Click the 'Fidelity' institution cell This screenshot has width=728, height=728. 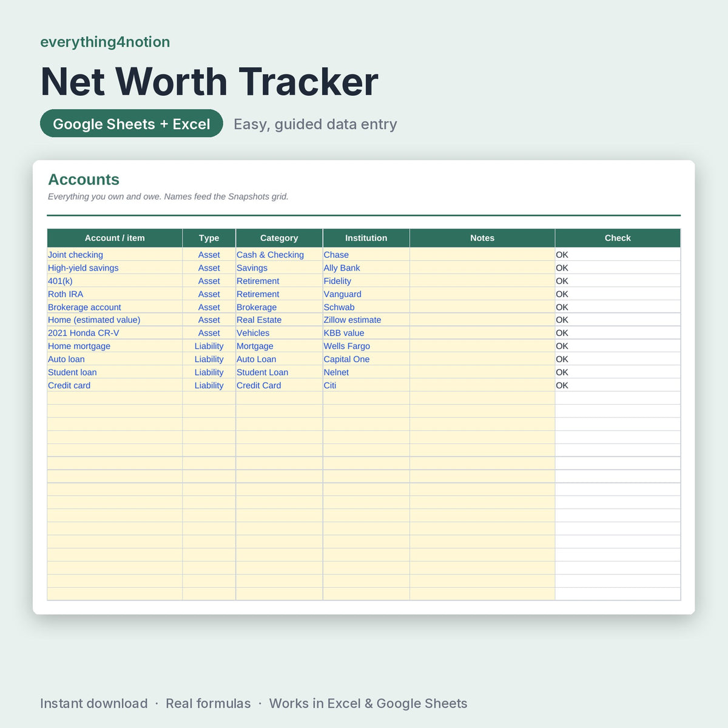coord(366,281)
